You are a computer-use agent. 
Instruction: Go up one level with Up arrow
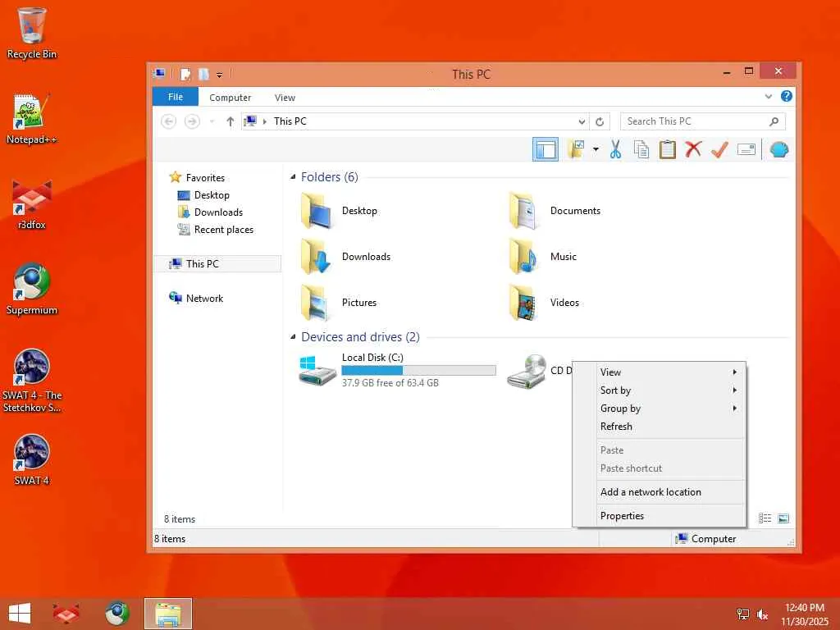(x=230, y=121)
